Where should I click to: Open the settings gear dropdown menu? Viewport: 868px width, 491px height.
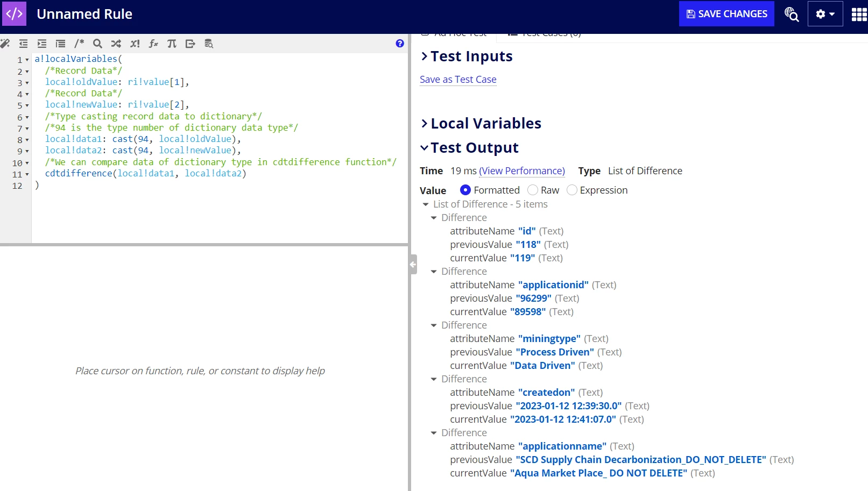pos(825,14)
